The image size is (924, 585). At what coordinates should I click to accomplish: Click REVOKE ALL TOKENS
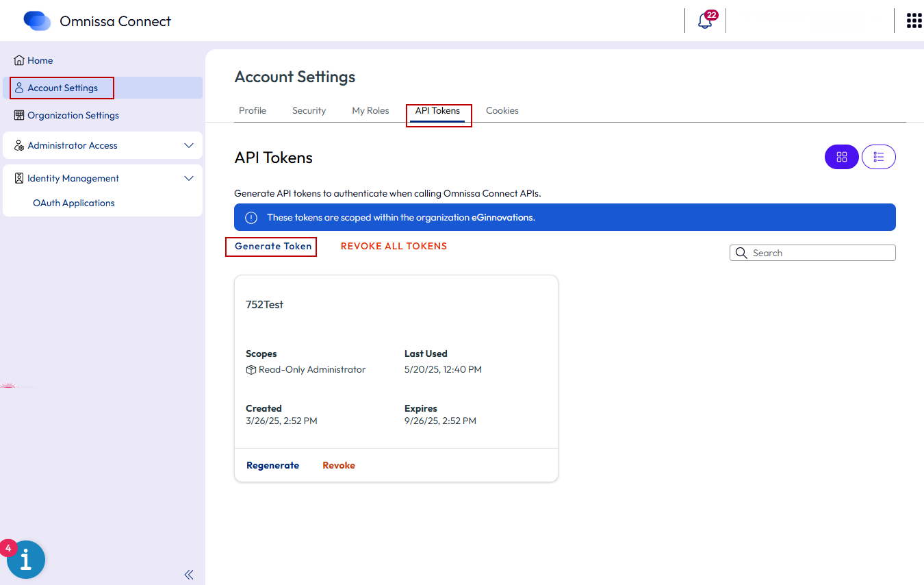394,246
